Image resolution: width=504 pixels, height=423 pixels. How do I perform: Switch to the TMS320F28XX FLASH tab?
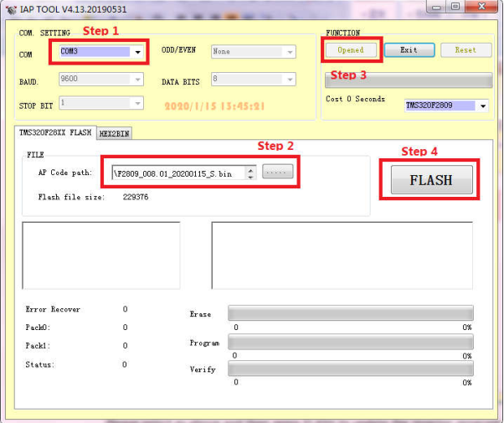pyautogui.click(x=55, y=133)
